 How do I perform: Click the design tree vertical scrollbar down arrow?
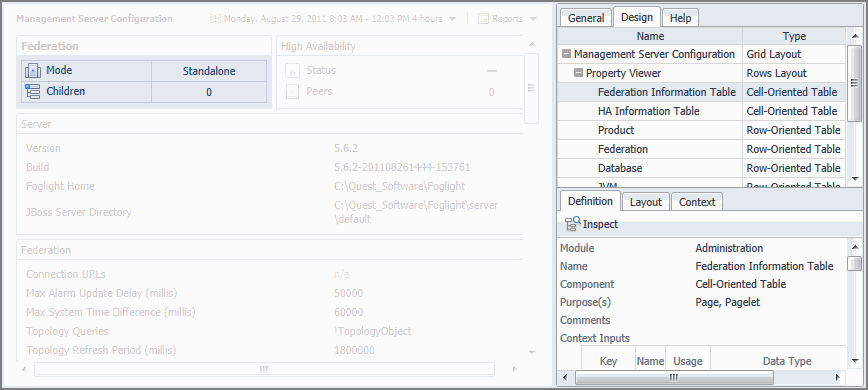pos(854,178)
